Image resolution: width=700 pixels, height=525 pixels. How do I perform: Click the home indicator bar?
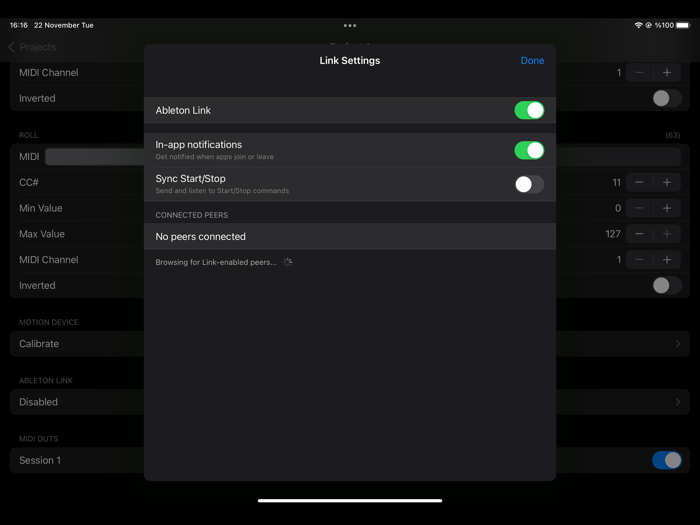(x=350, y=500)
